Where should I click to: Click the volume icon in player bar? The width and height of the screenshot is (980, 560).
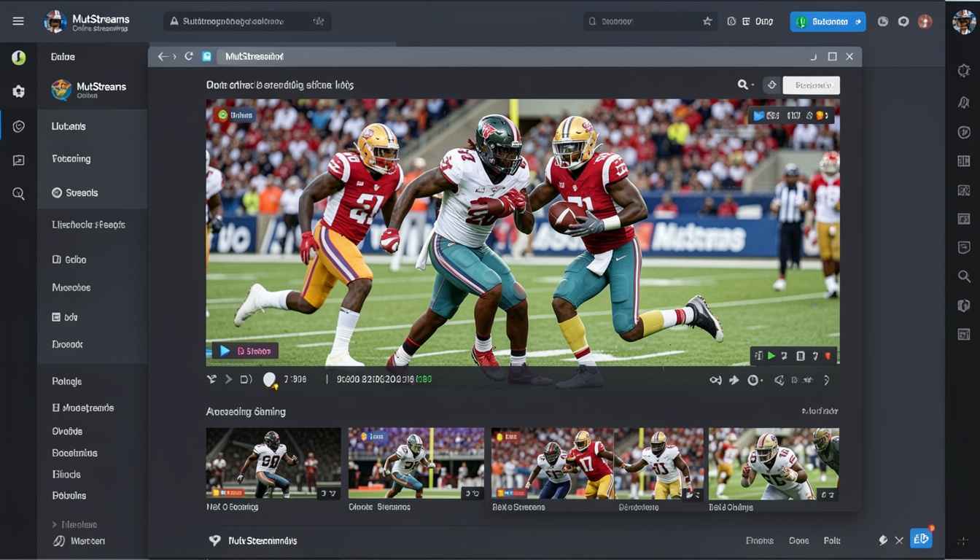[x=246, y=379]
